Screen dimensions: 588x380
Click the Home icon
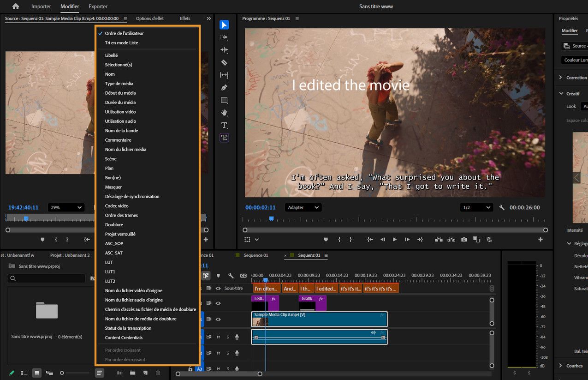coord(16,6)
